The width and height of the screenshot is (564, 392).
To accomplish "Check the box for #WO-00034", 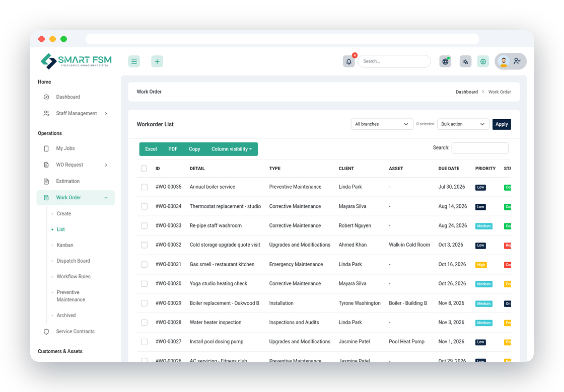I will click(x=144, y=206).
